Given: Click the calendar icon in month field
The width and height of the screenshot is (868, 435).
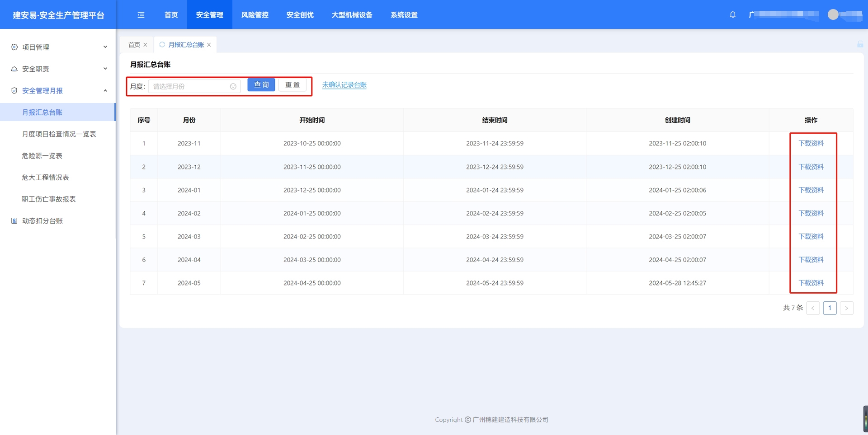Looking at the screenshot, I should [233, 86].
